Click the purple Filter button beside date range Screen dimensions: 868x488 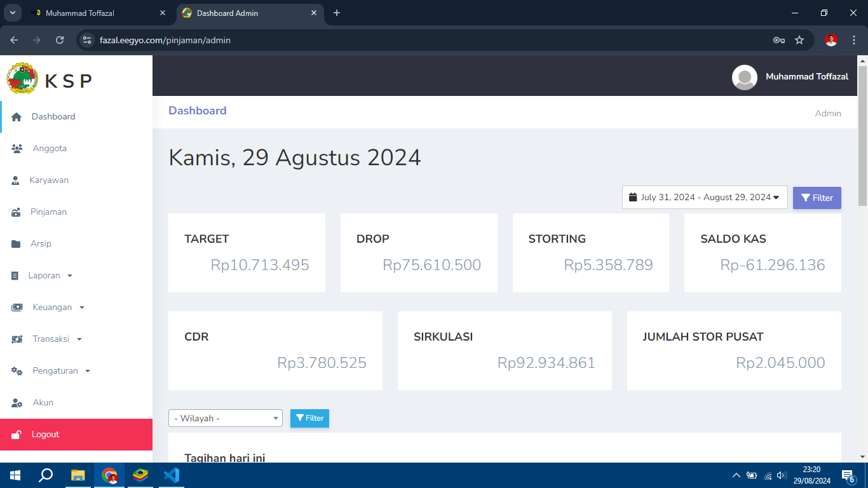pyautogui.click(x=817, y=198)
